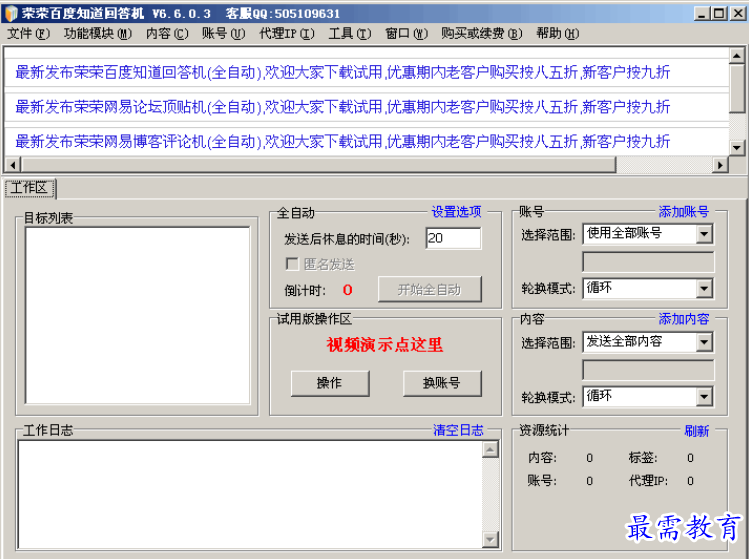This screenshot has width=749, height=559.
Task: Toggle the 匿名发送 checkbox
Action: 291,264
